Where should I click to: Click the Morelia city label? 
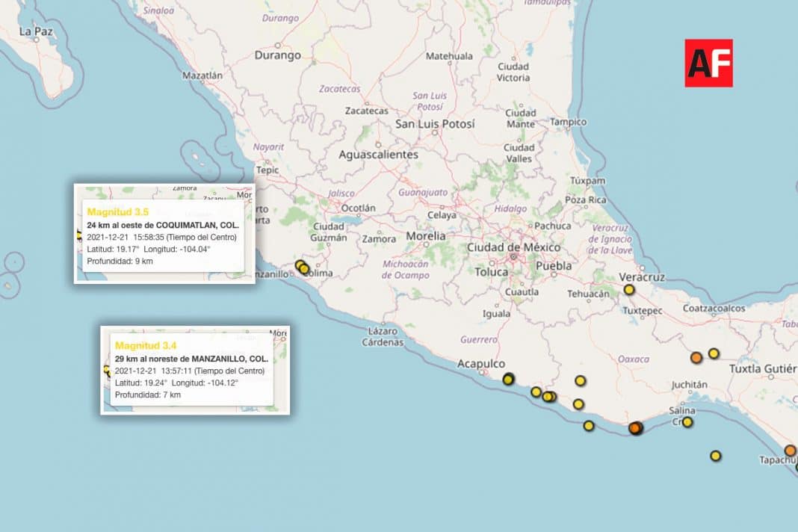coord(425,236)
